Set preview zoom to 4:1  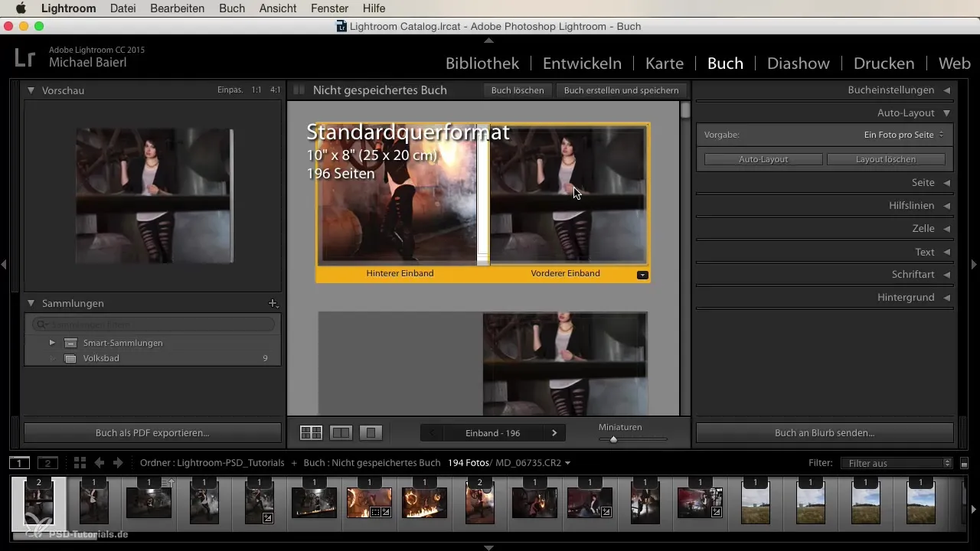pyautogui.click(x=275, y=90)
